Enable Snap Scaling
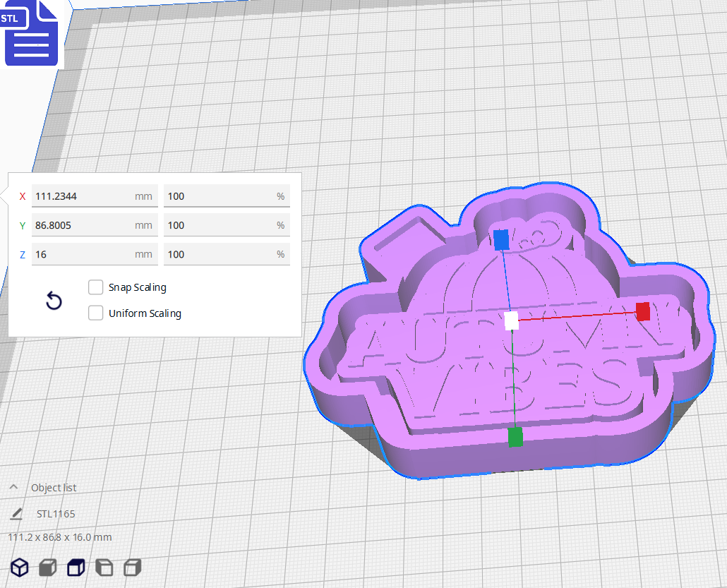Image resolution: width=727 pixels, height=588 pixels. pos(96,287)
